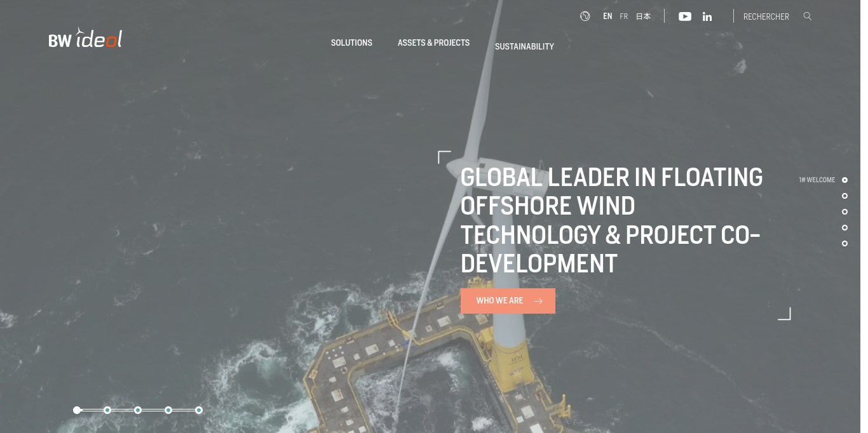Focus the Rechercher search field
The width and height of the screenshot is (868, 433).
point(766,17)
